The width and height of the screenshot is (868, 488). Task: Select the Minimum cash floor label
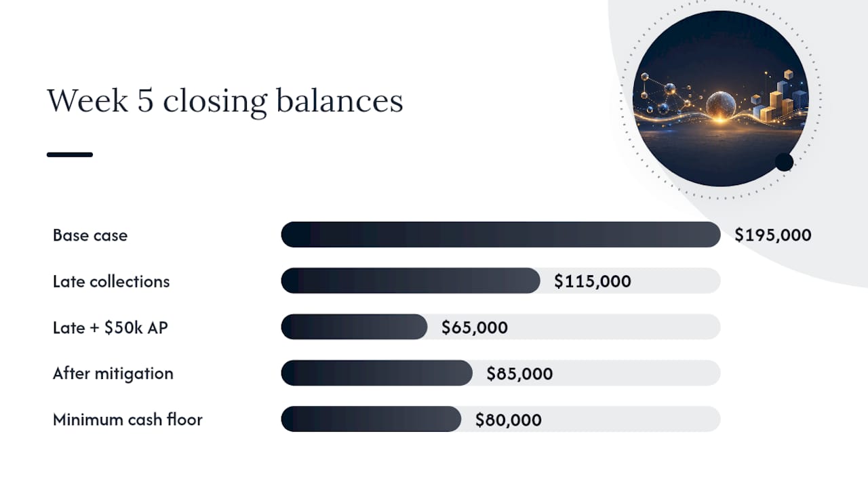click(127, 420)
